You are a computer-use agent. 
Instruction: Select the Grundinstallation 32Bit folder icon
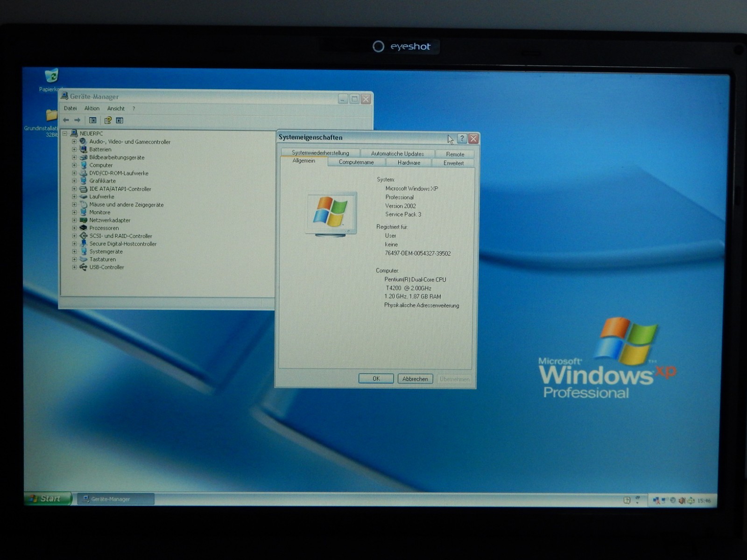click(52, 115)
